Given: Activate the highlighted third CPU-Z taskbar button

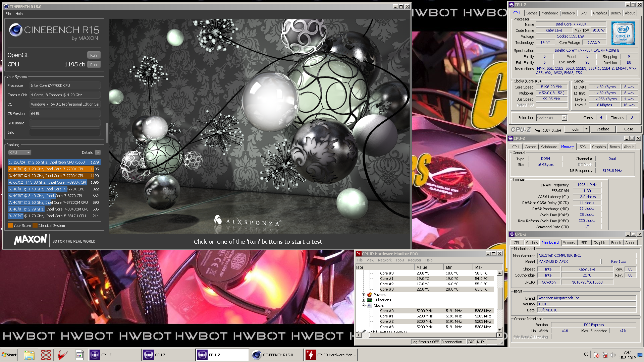Looking at the screenshot, I should [222, 355].
